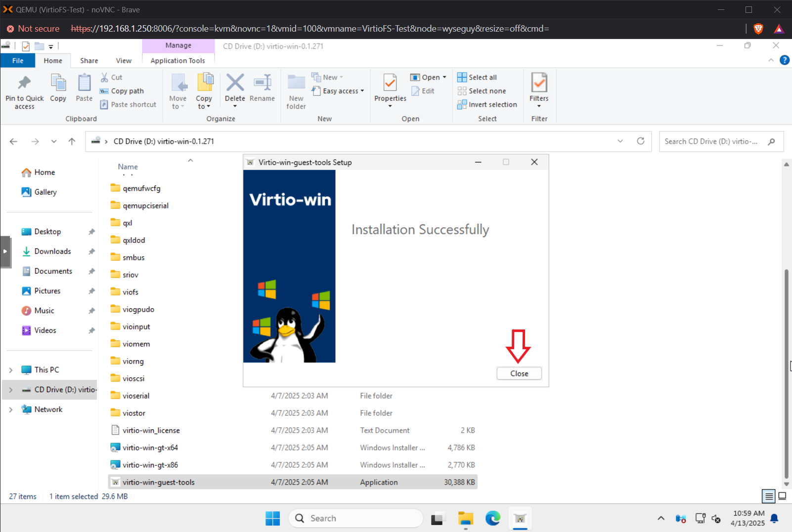Launch Microsoft Edge from the taskbar
Viewport: 792px width, 532px height.
coord(492,518)
